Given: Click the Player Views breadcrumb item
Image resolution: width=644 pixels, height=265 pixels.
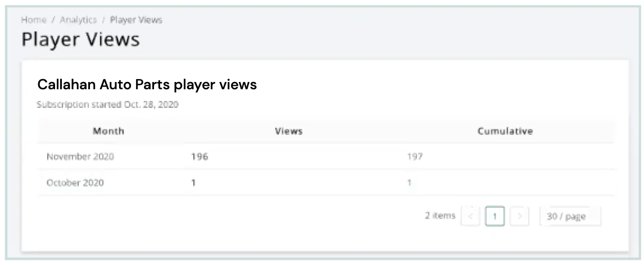Looking at the screenshot, I should (136, 20).
